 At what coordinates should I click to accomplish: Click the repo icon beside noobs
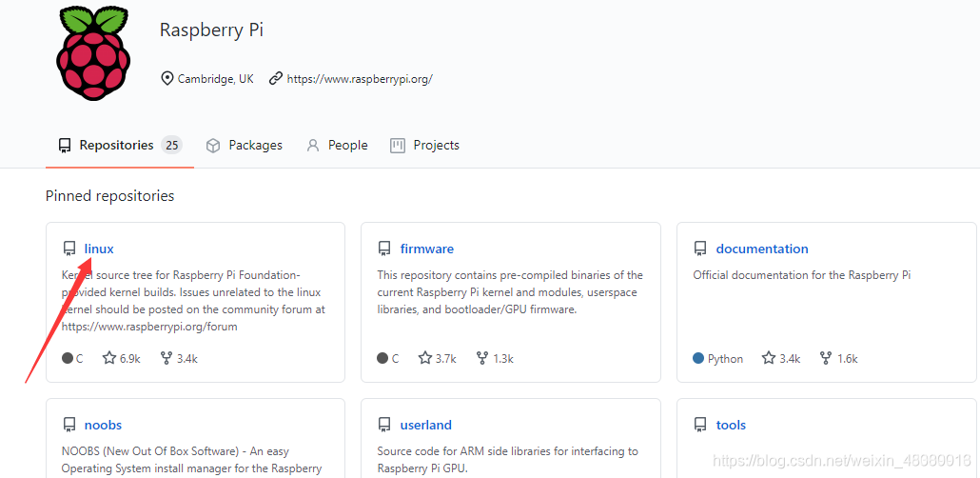click(x=69, y=426)
